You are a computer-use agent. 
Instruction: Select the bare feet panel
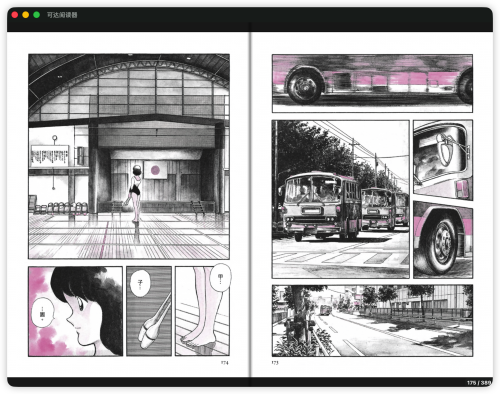point(202,311)
